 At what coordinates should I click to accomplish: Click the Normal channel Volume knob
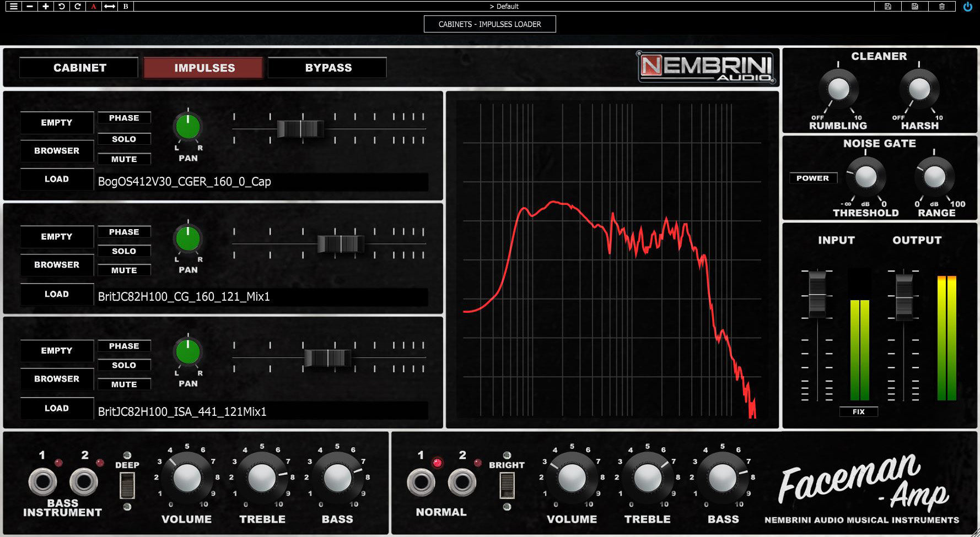(x=572, y=478)
